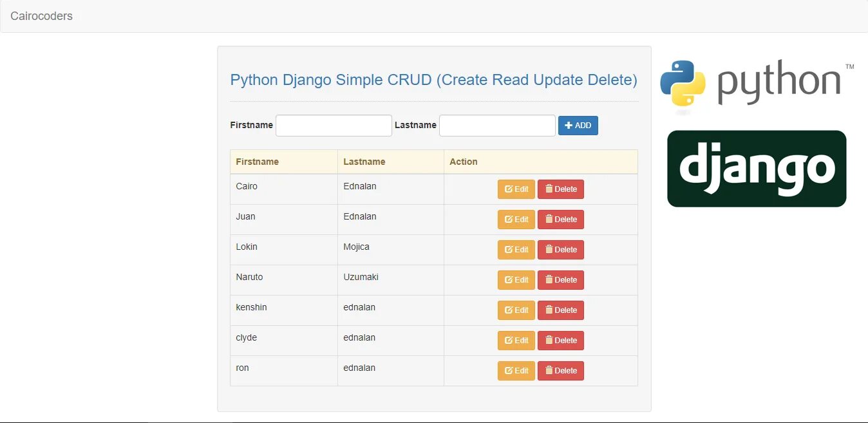Open the Cairocoders navbar brand link
Screen dimensions: 868x423
pos(41,16)
